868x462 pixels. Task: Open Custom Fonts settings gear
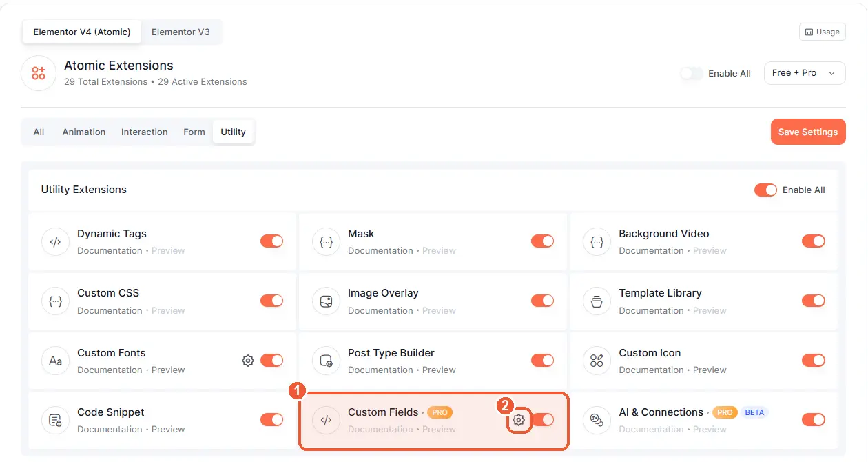tap(248, 360)
